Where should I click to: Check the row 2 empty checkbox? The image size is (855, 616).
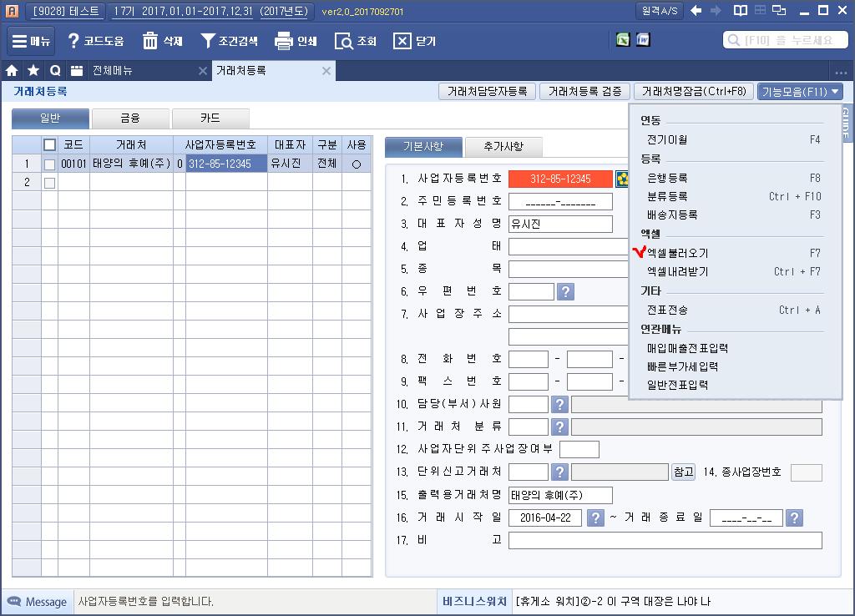coord(49,183)
